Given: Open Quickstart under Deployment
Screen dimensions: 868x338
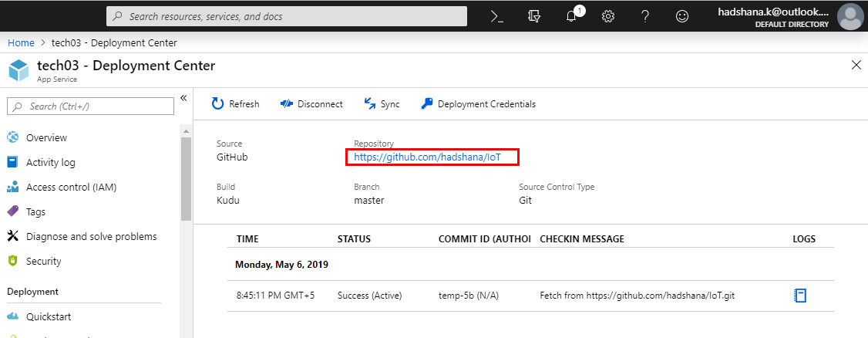Looking at the screenshot, I should (50, 317).
